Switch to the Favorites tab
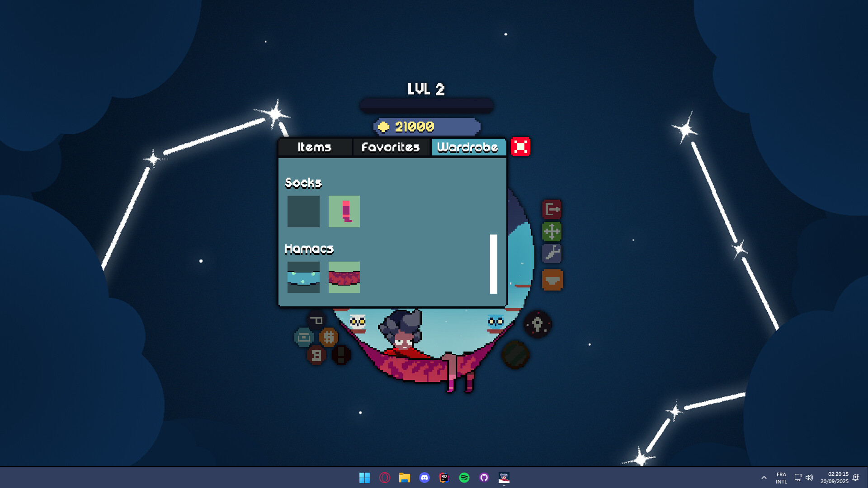Image resolution: width=868 pixels, height=488 pixels. pos(391,147)
